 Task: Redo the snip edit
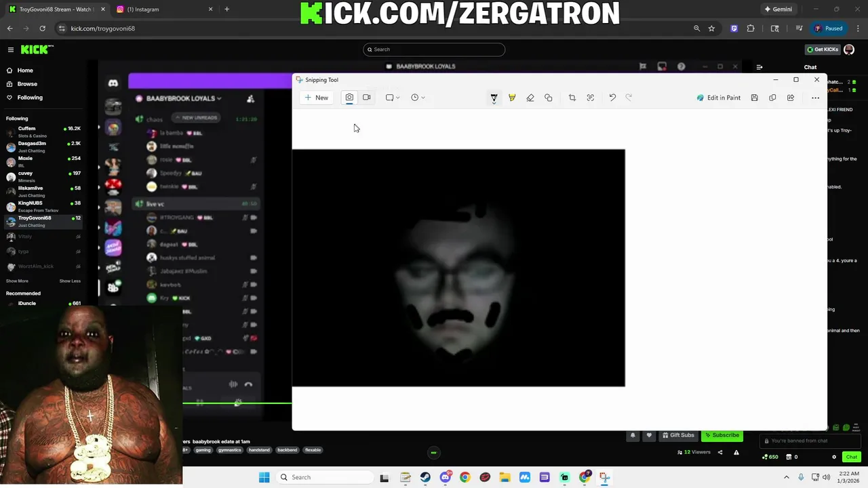[629, 98]
